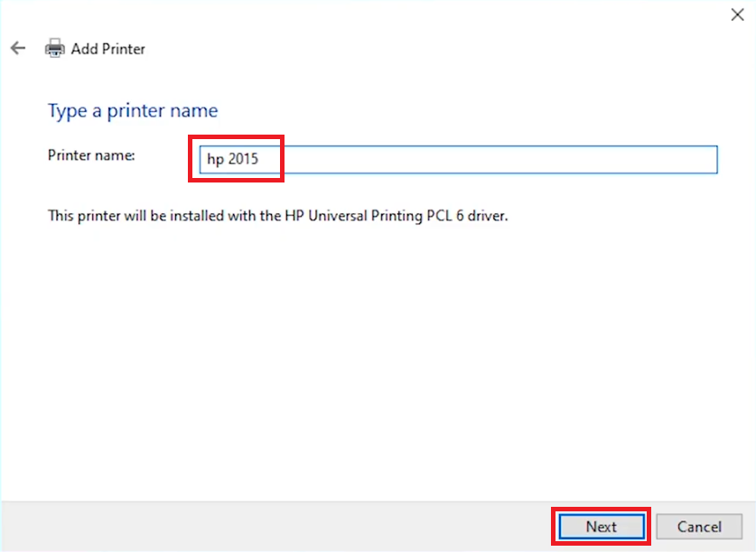Click Next to continue printer setup
The image size is (756, 552).
[602, 527]
